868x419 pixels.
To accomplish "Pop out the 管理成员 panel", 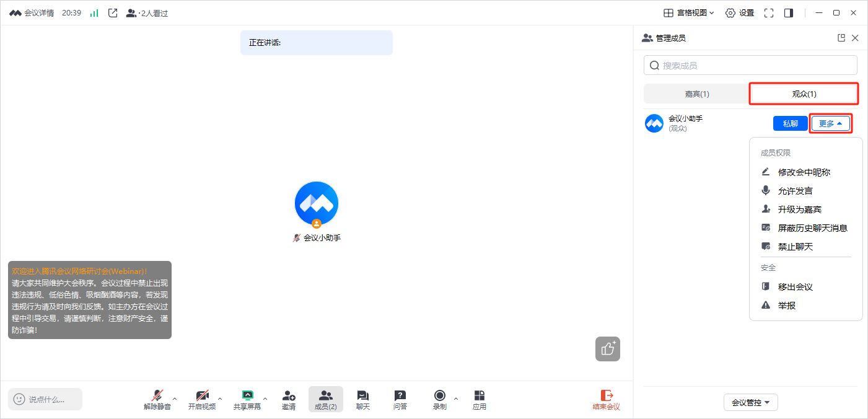I will click(841, 38).
